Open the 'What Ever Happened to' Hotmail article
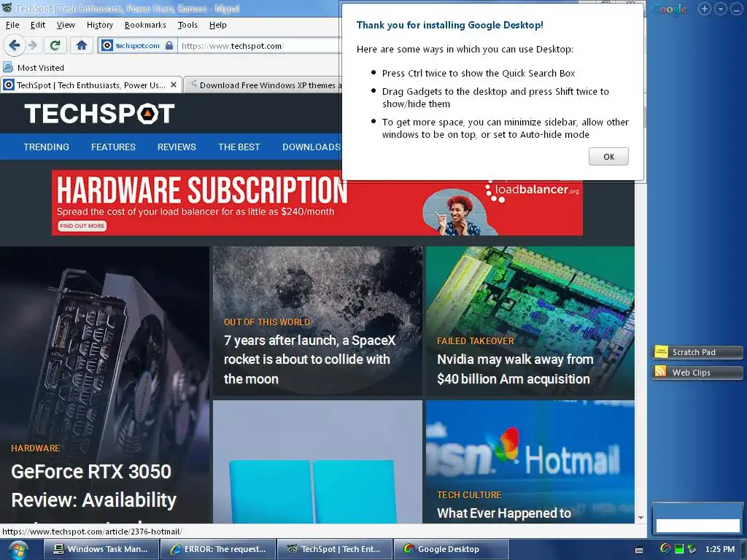The height and width of the screenshot is (560, 747). (x=504, y=513)
